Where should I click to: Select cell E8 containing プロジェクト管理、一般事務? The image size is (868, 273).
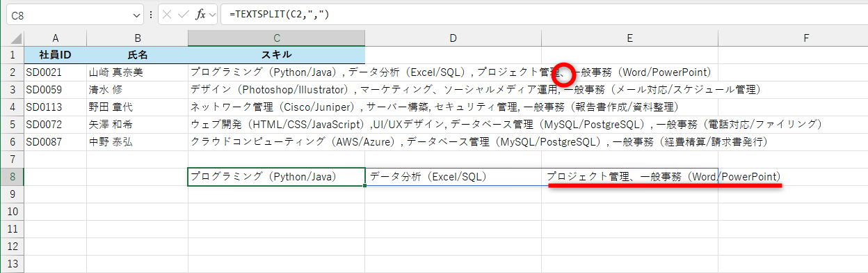tap(629, 177)
